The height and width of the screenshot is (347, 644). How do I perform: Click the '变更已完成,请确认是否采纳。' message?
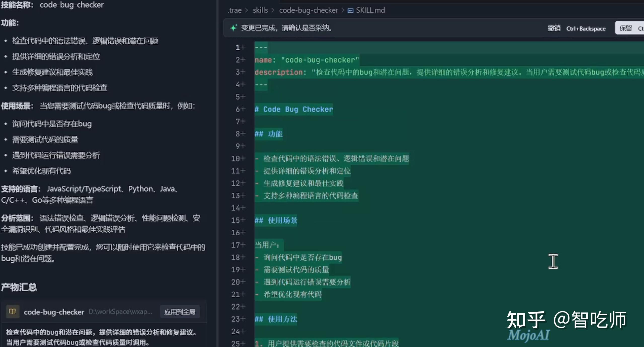click(x=287, y=28)
